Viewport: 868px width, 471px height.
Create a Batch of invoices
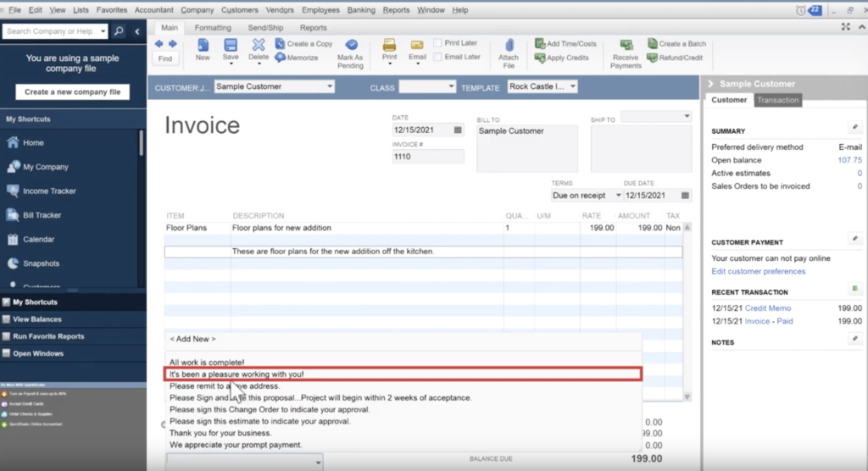[x=676, y=44]
